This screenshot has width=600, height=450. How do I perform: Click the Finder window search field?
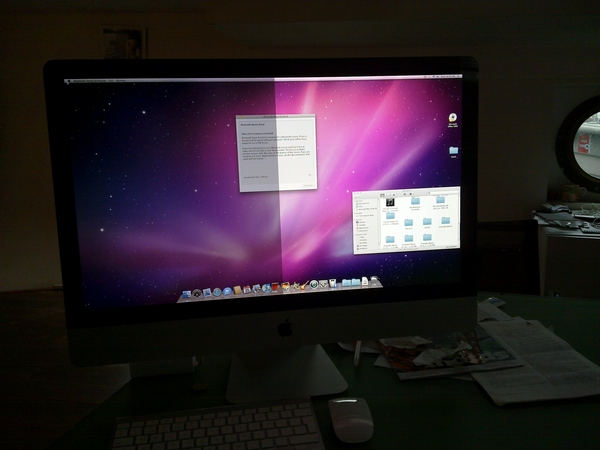coord(443,193)
